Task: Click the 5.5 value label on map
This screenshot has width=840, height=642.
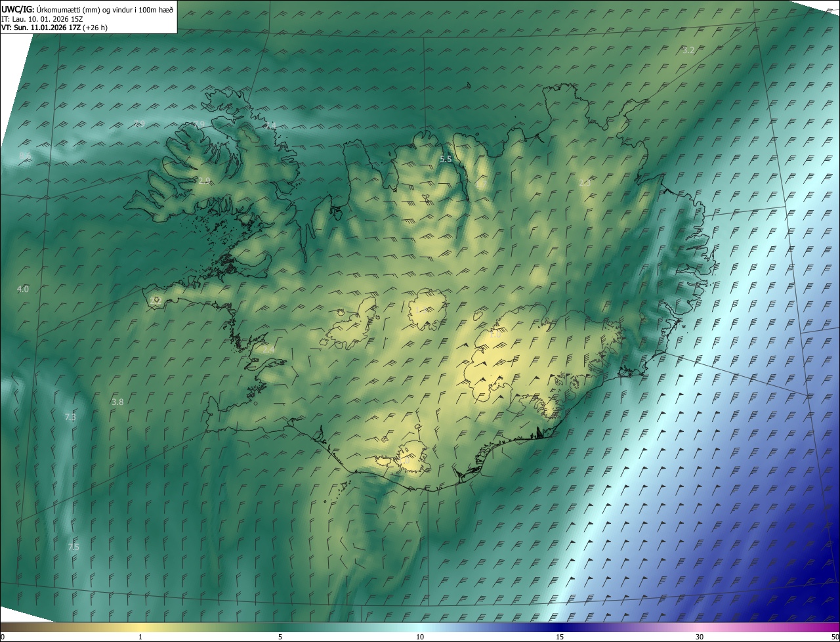Action: 446,160
